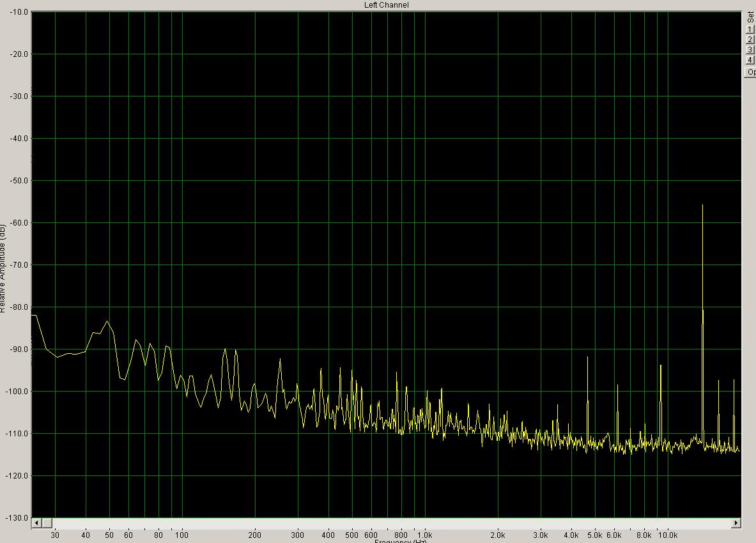Click the 200 Hz frequency label
This screenshot has height=543, width=756.
pos(254,535)
